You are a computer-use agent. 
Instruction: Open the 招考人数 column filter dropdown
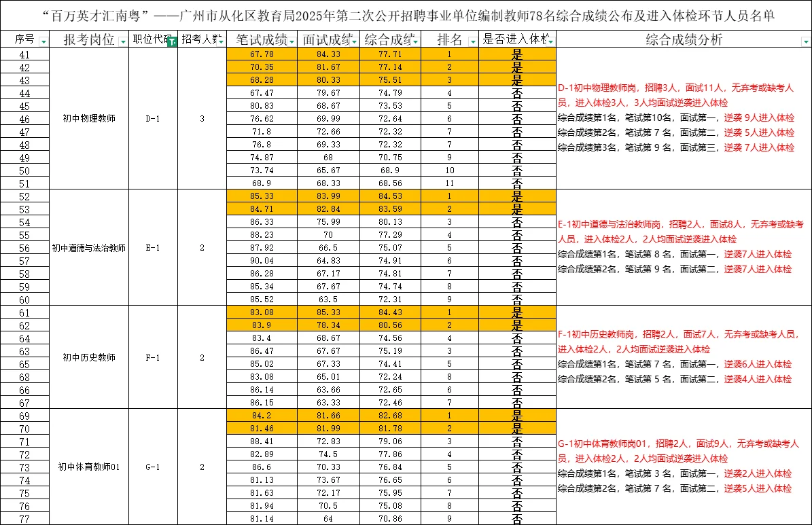[222, 41]
